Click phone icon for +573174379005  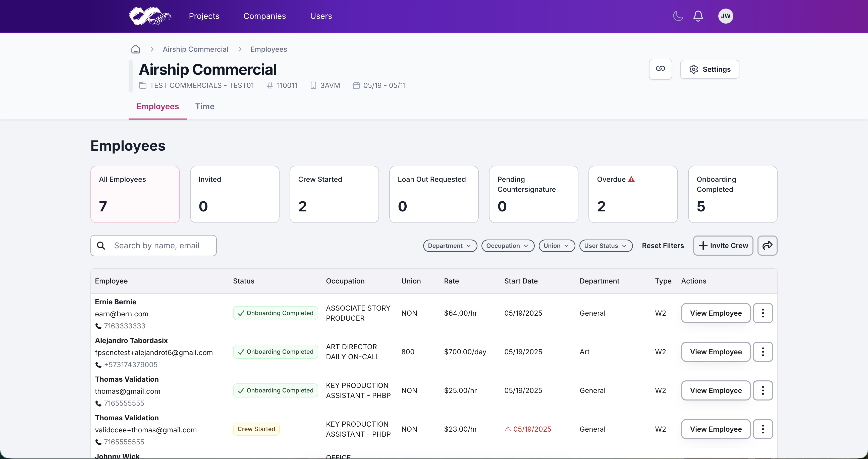(98, 365)
